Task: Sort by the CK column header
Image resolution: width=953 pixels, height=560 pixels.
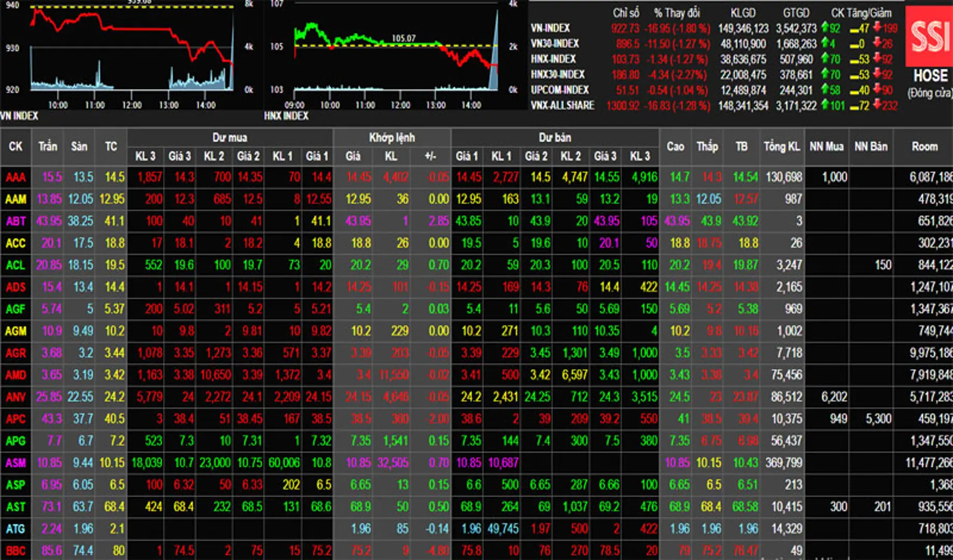Action: 16,147
